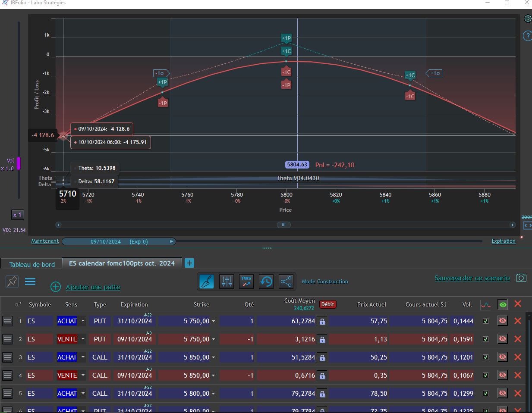Open the Sens dropdown for leg 4 VENTE
This screenshot has width=532, height=413.
[x=83, y=375]
